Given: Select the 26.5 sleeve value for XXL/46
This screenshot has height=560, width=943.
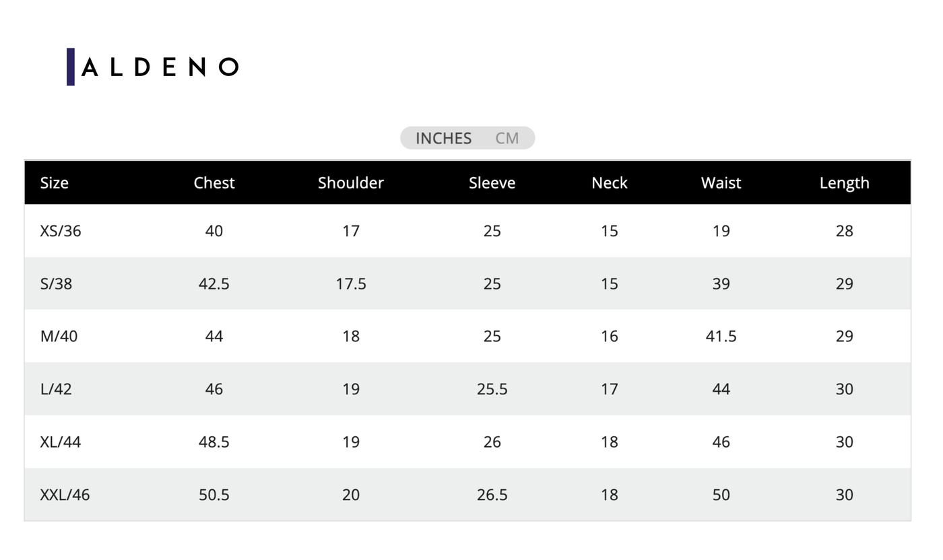Looking at the screenshot, I should [492, 495].
